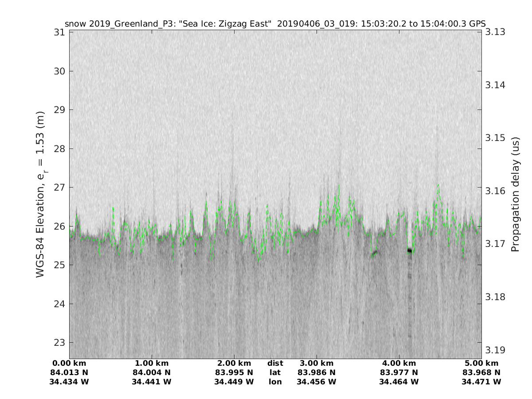
Task: Click the dark black spot near 4 km
Action: pyautogui.click(x=410, y=251)
